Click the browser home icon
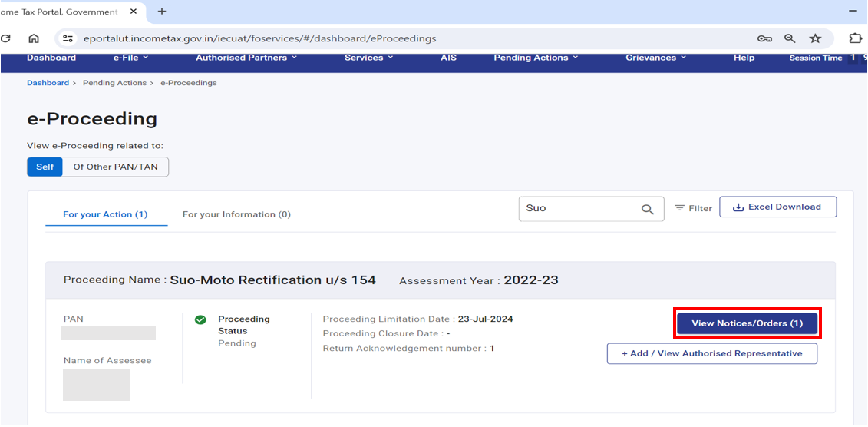868x427 pixels. tap(34, 38)
